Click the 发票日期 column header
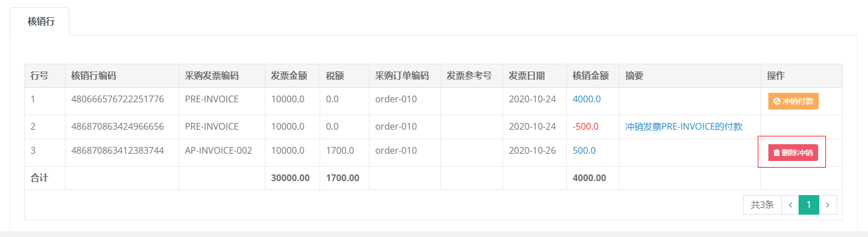 527,75
